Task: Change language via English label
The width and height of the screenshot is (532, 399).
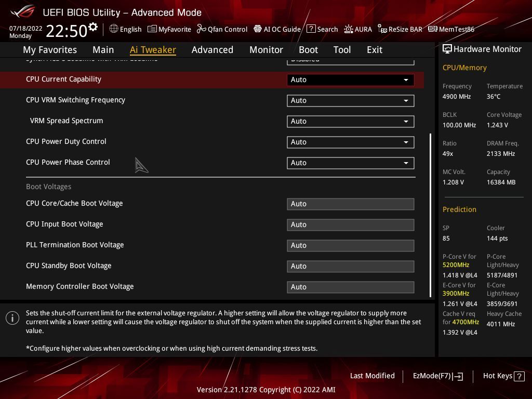Action: [130, 29]
